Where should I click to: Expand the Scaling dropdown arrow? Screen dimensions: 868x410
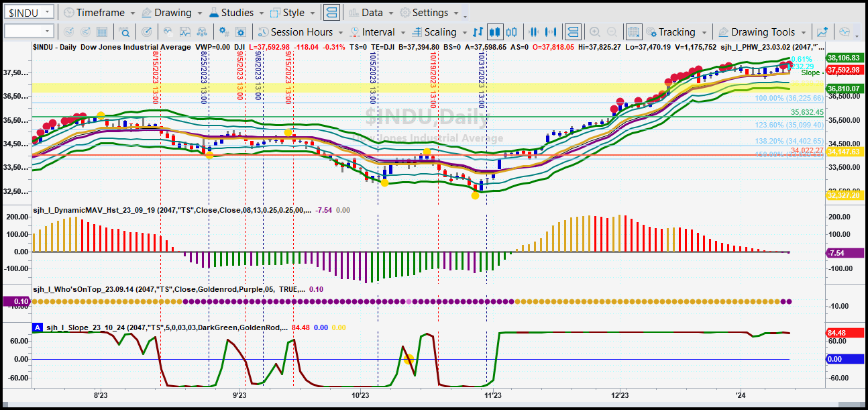[464, 32]
